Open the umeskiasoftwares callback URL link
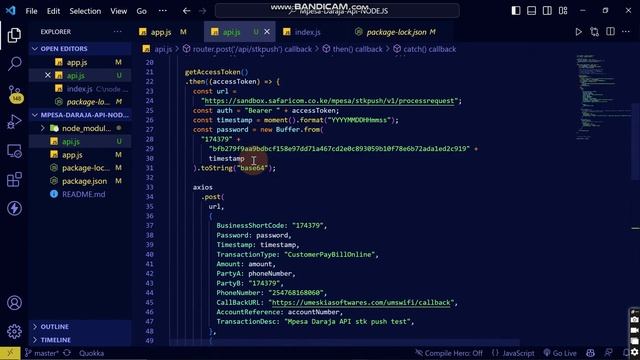640x360 pixels. [361, 302]
